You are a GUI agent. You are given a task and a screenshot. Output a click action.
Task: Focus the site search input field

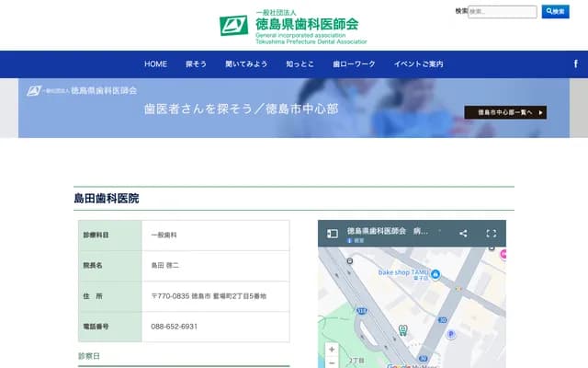pyautogui.click(x=503, y=12)
